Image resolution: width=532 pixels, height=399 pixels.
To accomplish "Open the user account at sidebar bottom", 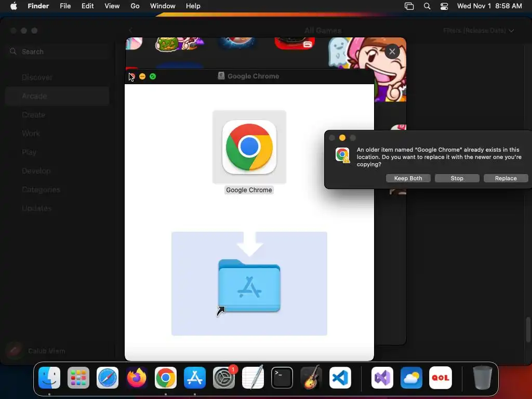I will click(x=37, y=351).
